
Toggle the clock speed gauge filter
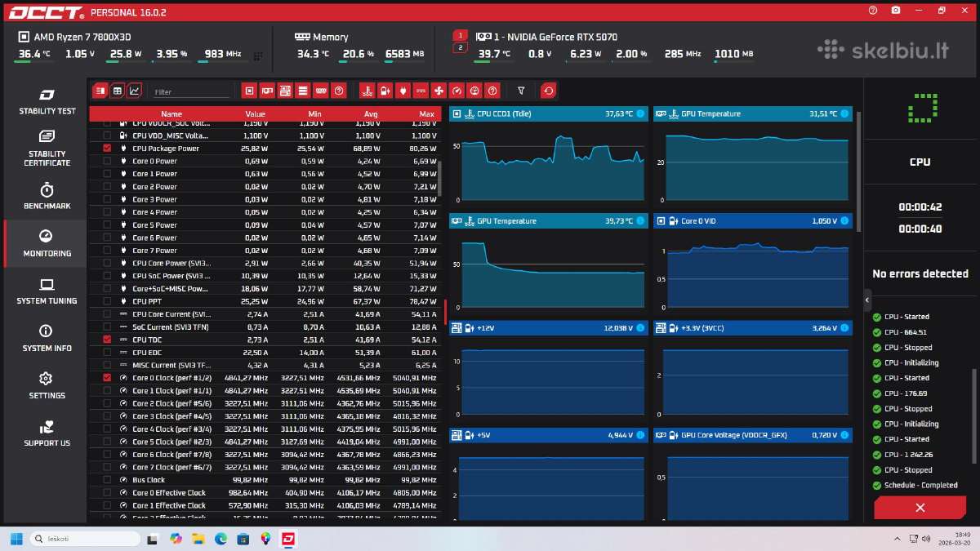457,91
